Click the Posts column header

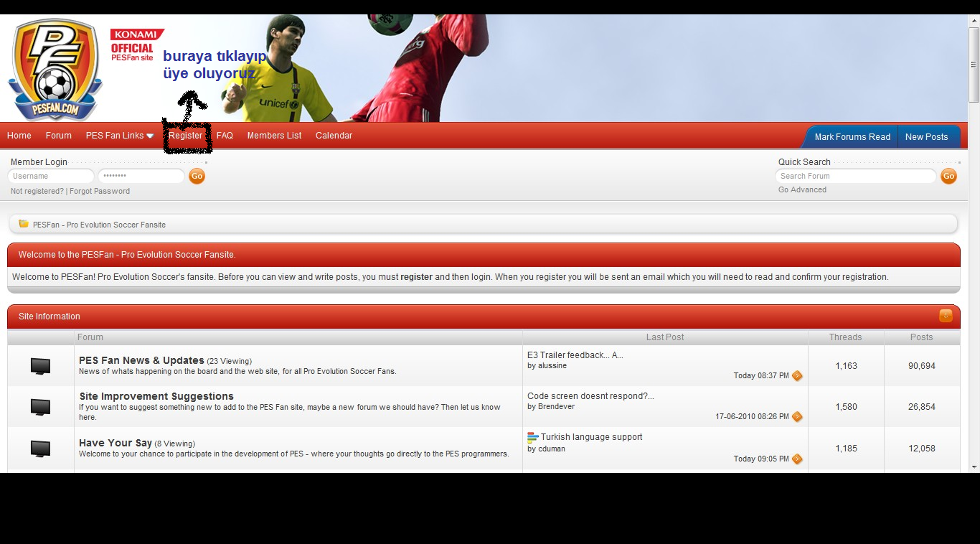[922, 337]
